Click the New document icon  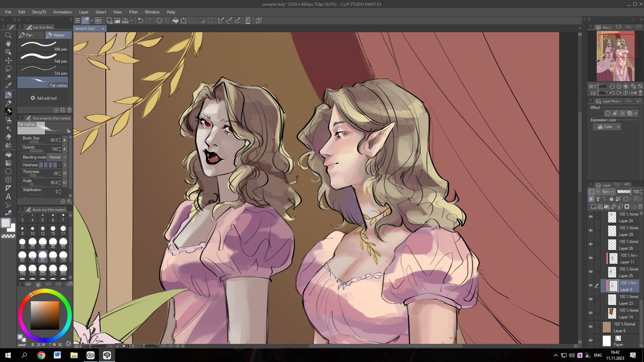[109, 21]
